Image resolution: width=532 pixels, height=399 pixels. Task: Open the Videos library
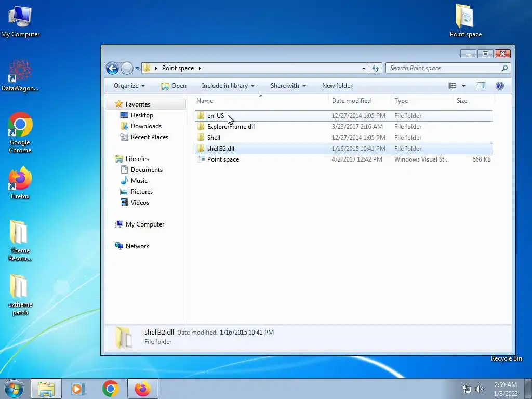coord(140,202)
